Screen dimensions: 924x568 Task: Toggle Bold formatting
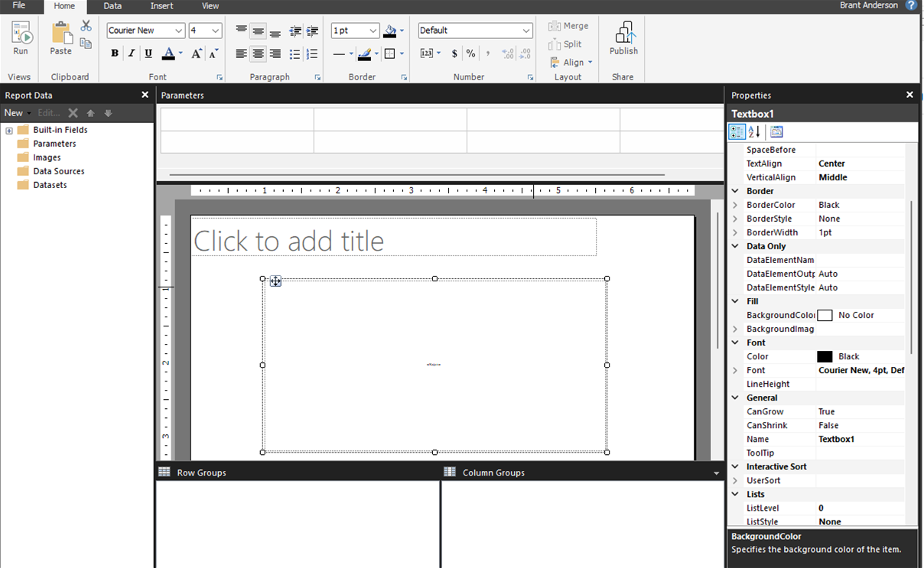[115, 54]
